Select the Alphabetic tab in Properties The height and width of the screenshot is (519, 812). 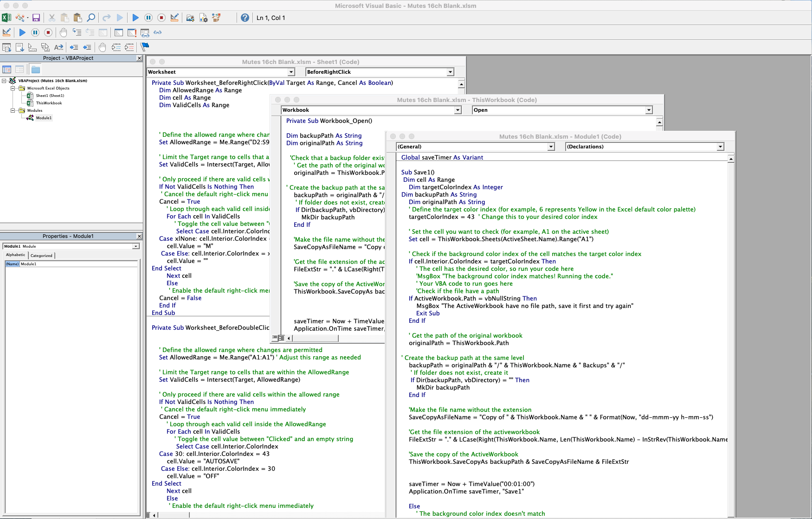tap(15, 255)
